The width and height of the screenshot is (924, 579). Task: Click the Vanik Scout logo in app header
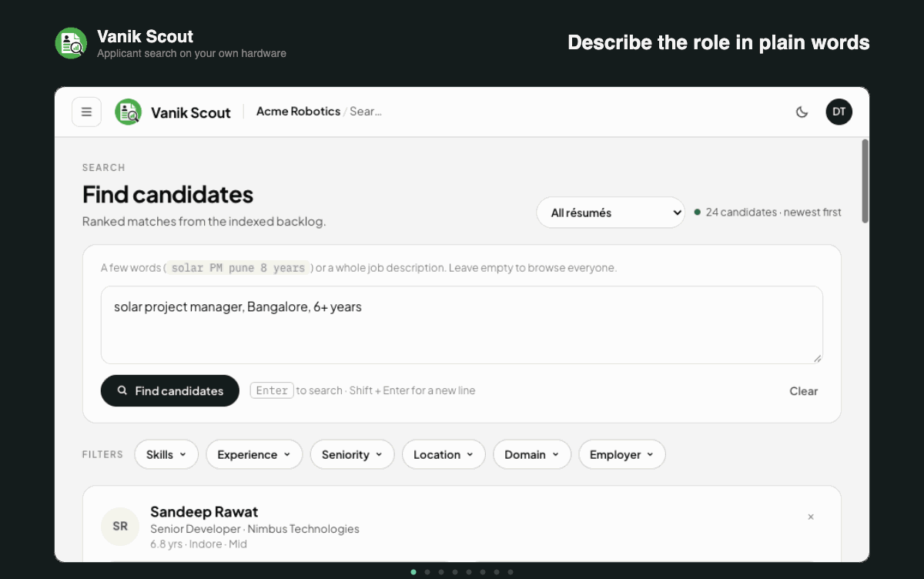coord(128,112)
